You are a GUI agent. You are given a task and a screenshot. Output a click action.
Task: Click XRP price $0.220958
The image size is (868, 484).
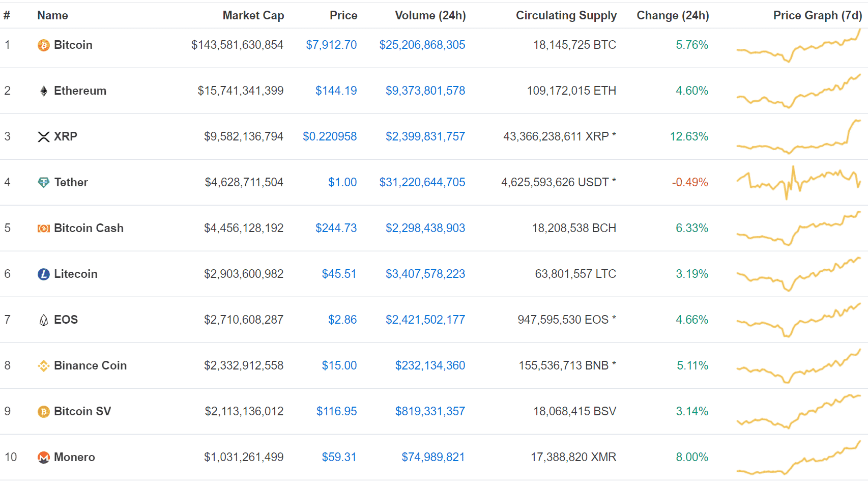pyautogui.click(x=330, y=136)
